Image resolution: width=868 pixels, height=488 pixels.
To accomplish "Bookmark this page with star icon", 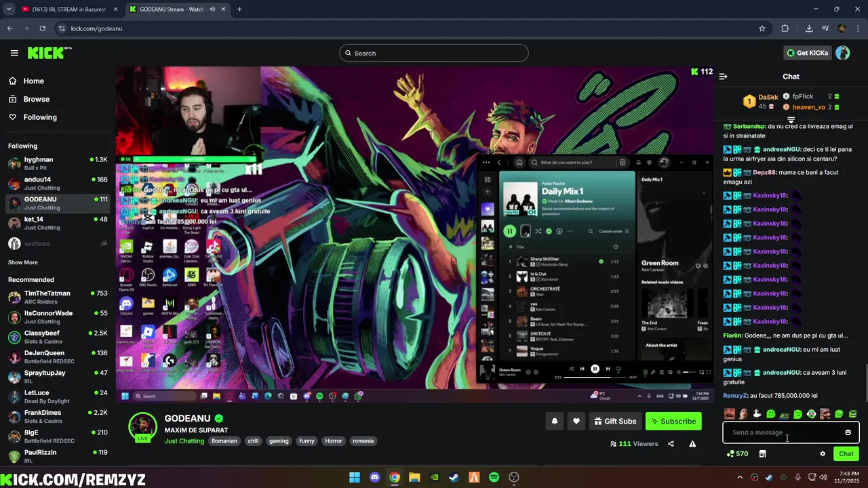I will coord(762,28).
